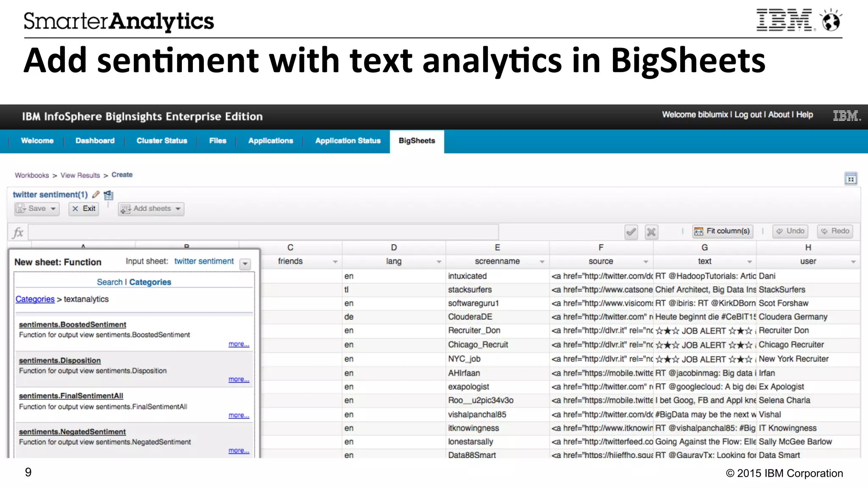Open the user column dropdown arrow
This screenshot has height=489, width=868.
[853, 262]
